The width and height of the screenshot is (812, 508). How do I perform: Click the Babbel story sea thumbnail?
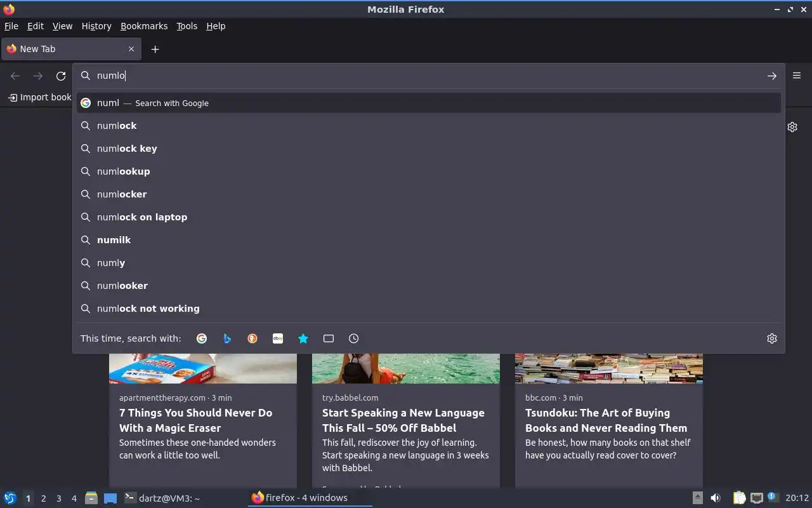pos(406,368)
